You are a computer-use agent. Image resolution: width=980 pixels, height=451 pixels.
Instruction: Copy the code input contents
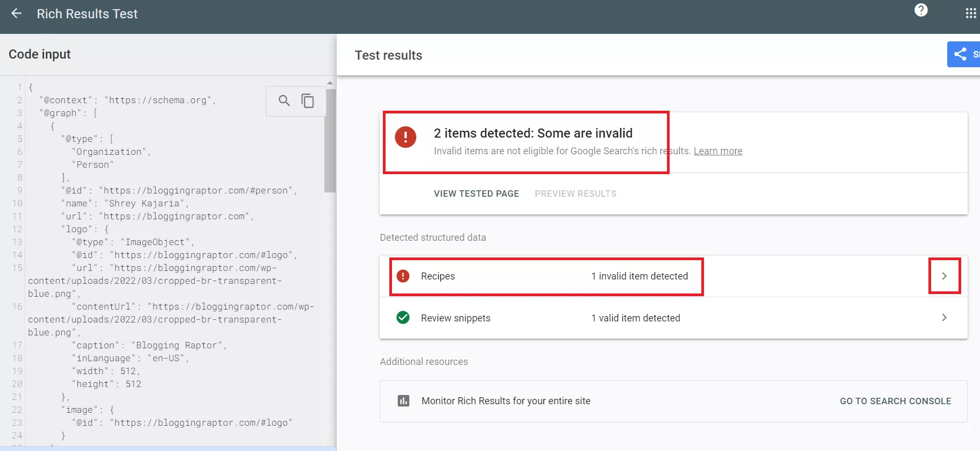[308, 101]
